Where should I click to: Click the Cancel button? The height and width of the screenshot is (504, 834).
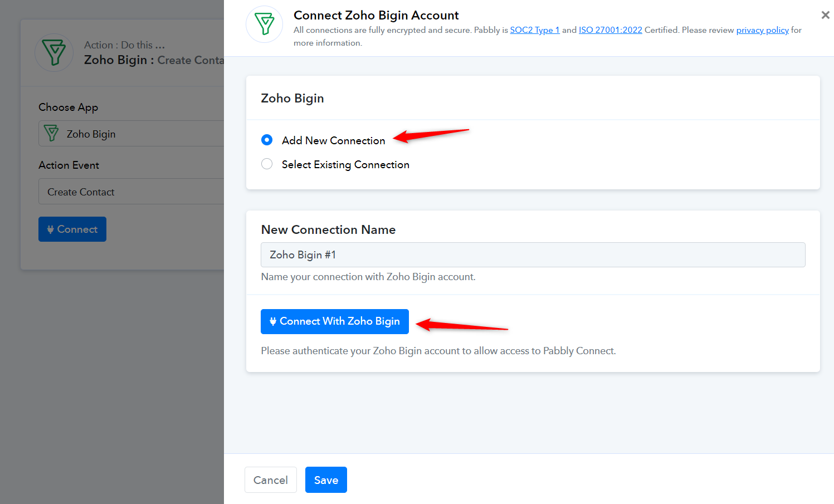(271, 480)
